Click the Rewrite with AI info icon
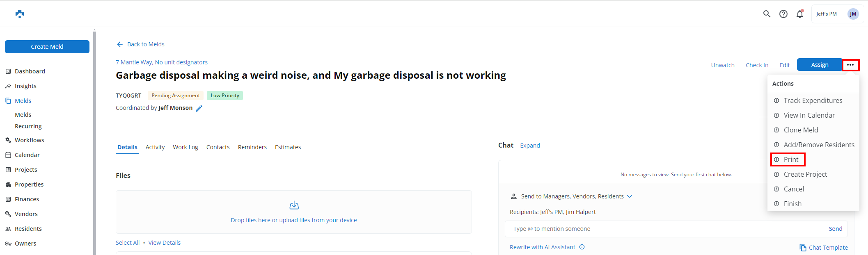Screen dimensions: 868x255 coord(582,247)
